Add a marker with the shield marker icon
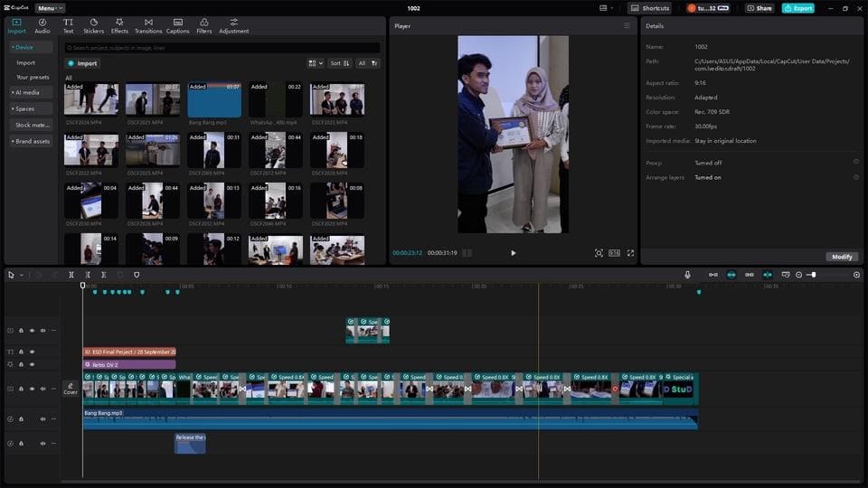 click(137, 275)
